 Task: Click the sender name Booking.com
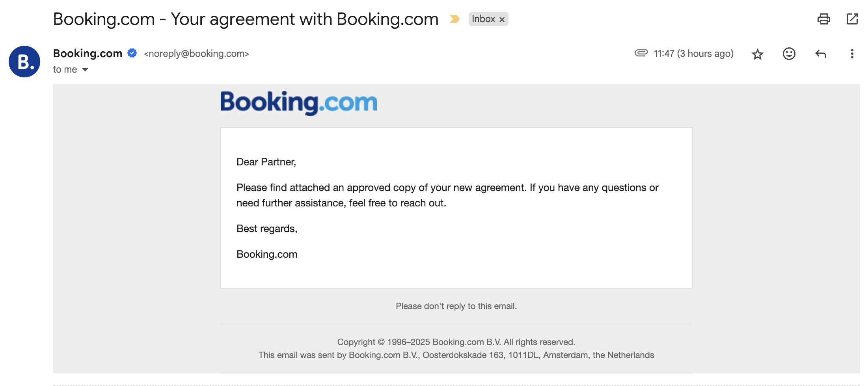point(88,53)
